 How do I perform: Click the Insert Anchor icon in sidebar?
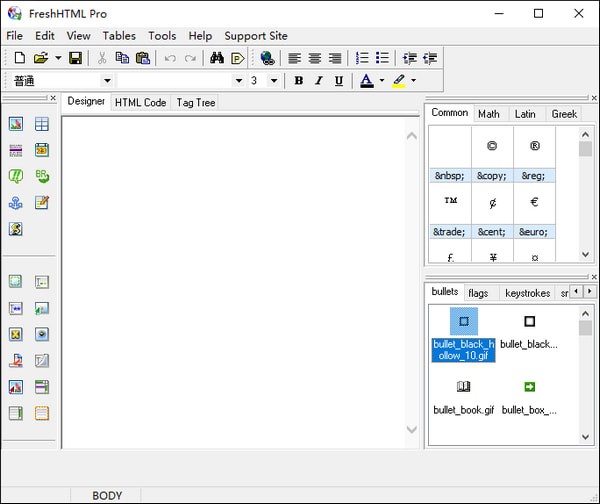click(16, 202)
